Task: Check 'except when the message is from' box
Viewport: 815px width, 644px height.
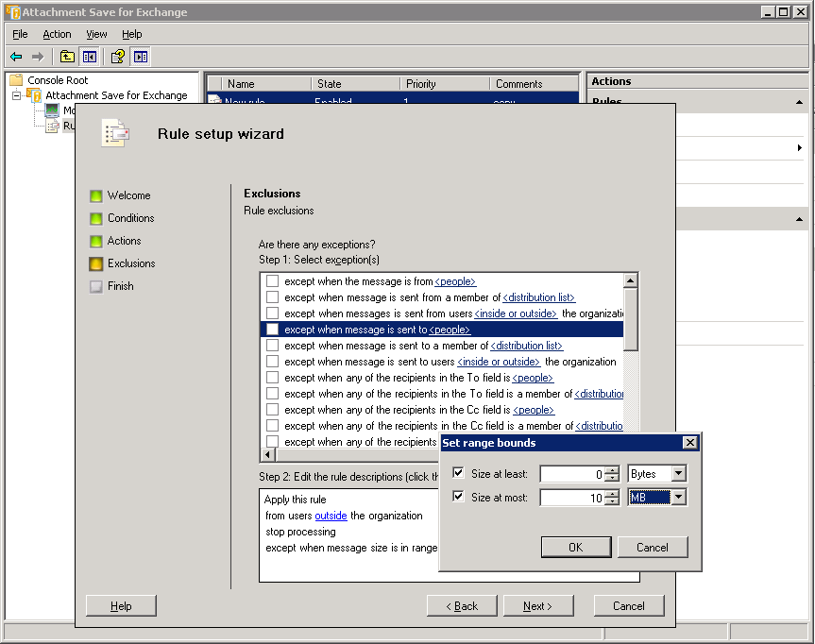Action: coord(272,281)
